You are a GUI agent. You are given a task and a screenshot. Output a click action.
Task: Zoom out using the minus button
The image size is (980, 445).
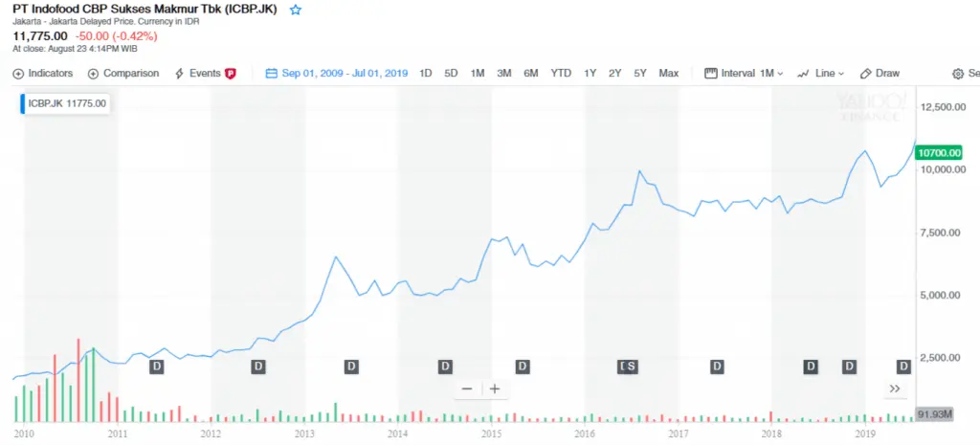click(x=467, y=389)
